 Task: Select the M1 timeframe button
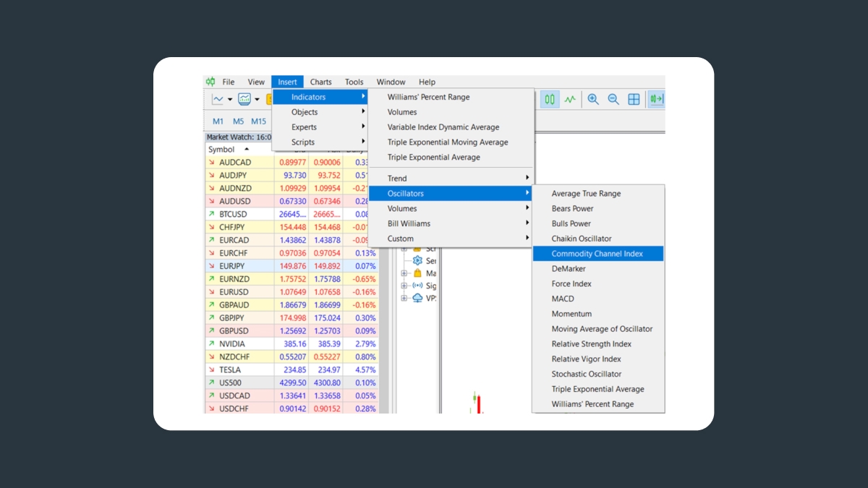(218, 121)
